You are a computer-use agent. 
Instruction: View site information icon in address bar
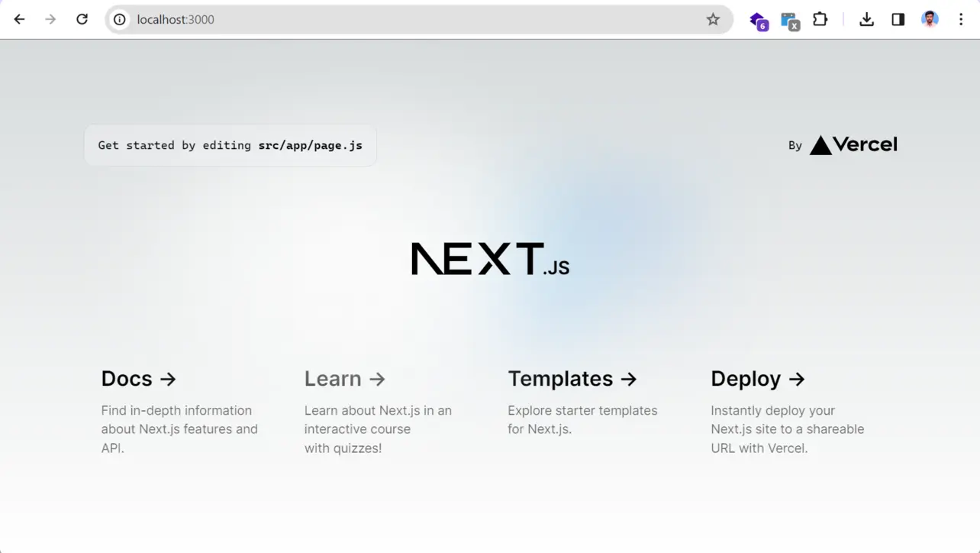point(120,20)
